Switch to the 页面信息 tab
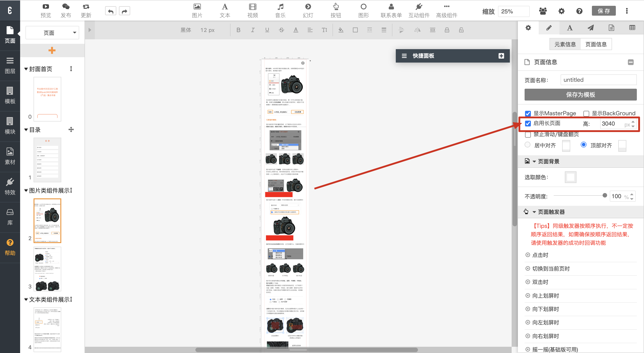Screen dimensions: 644x353 click(596, 44)
